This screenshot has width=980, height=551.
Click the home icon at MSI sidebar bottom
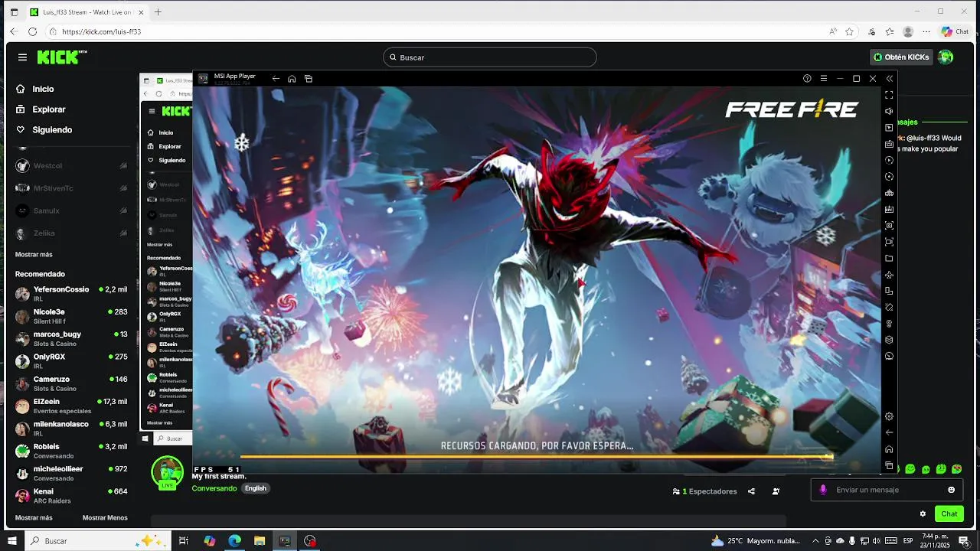click(889, 449)
